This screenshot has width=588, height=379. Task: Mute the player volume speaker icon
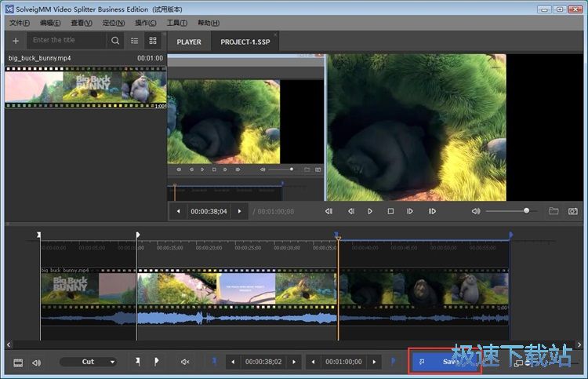476,211
